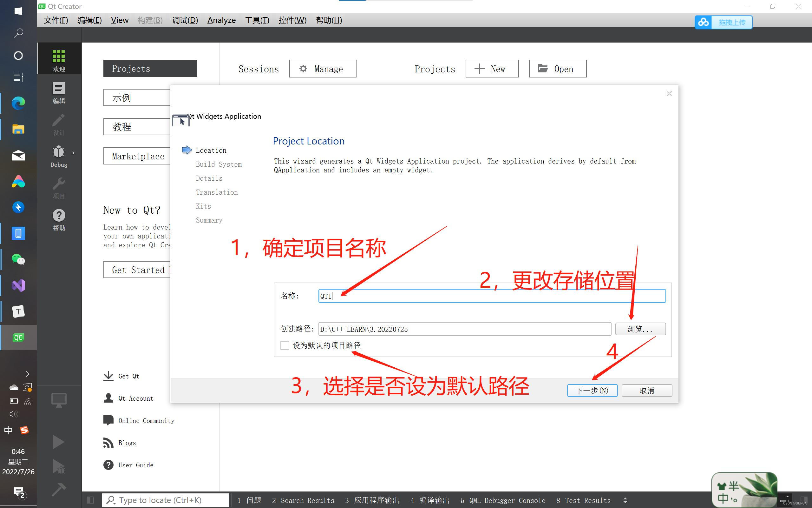Click the cloud drag-upload (拖拽上传) widget
The image size is (812, 508).
724,22
